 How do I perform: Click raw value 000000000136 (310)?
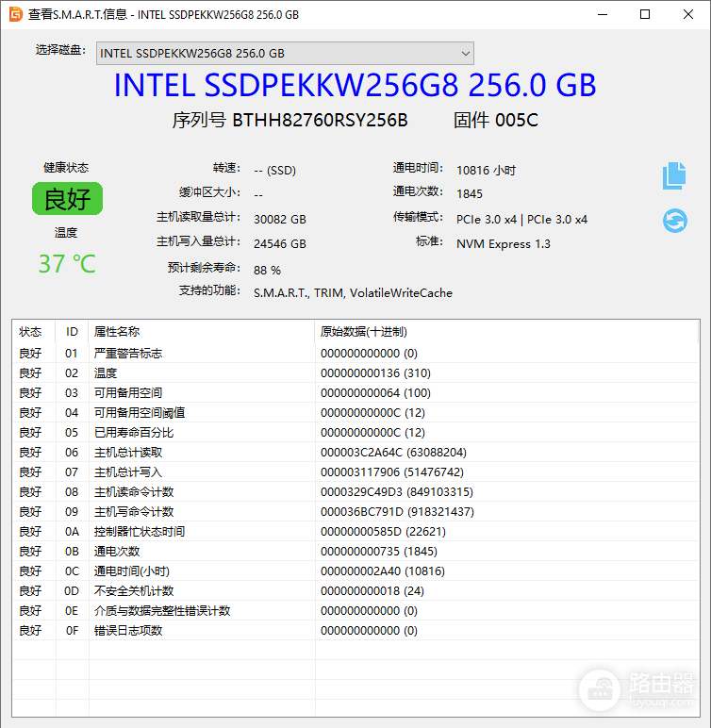click(x=375, y=373)
